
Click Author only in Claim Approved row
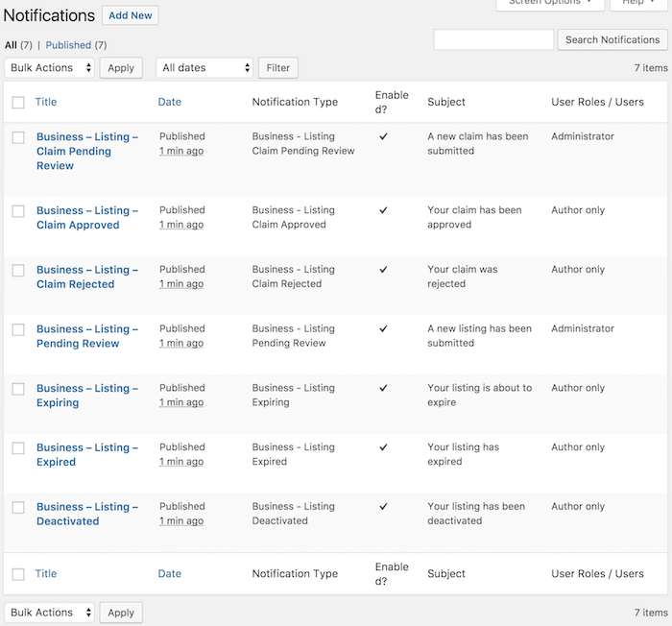coord(578,210)
